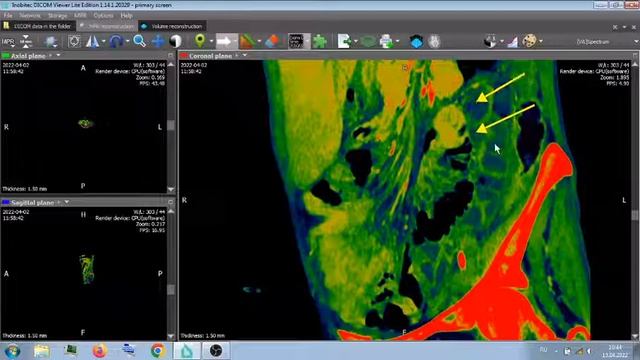This screenshot has width=640, height=360.
Task: Open the export icon dropdown arrow
Action: point(356,41)
